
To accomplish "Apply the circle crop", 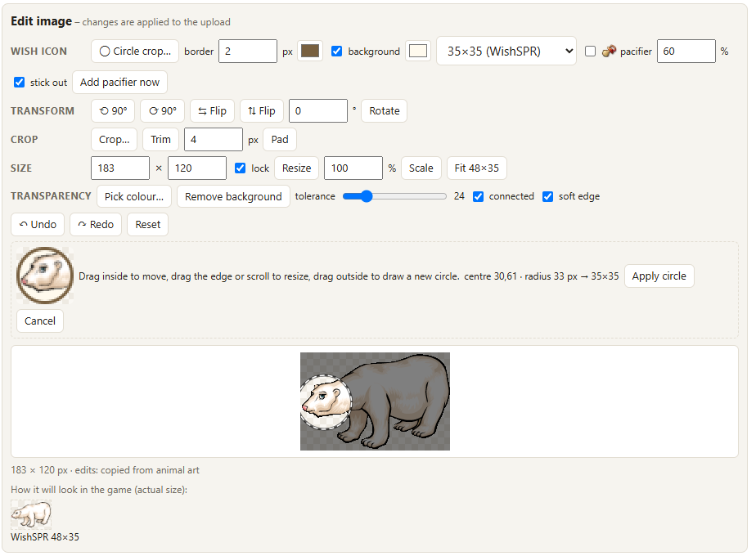I will 659,276.
